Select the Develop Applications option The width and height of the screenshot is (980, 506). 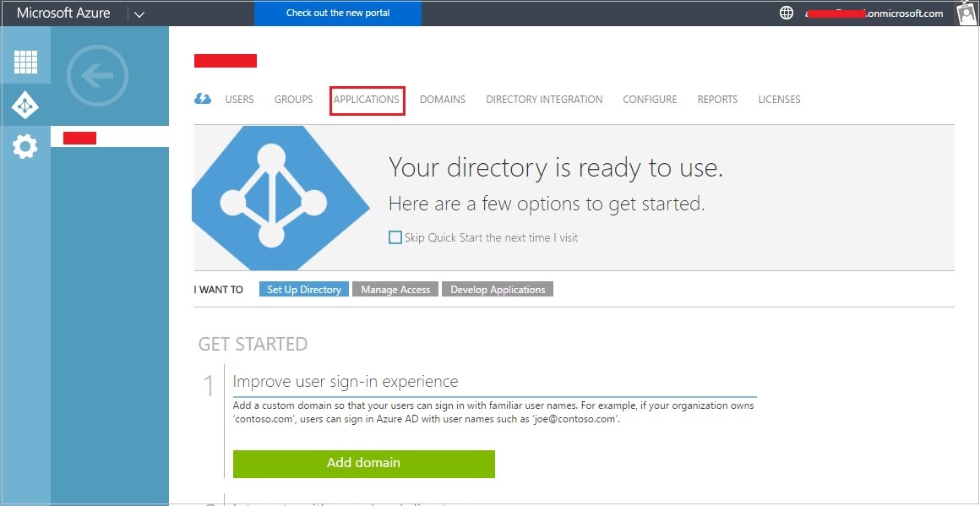498,289
